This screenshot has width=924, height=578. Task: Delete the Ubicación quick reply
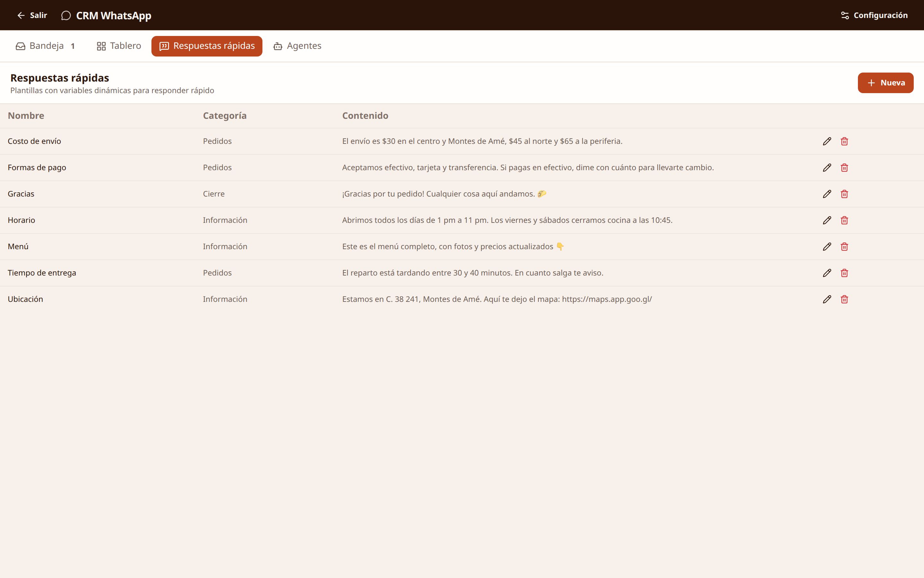(x=844, y=299)
